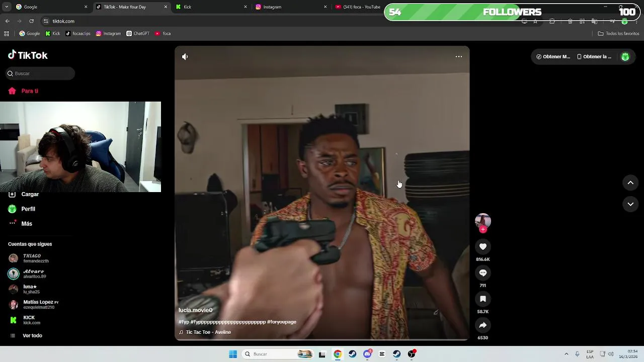The width and height of the screenshot is (644, 362).
Task: Open Windows Start menu
Action: 233,354
